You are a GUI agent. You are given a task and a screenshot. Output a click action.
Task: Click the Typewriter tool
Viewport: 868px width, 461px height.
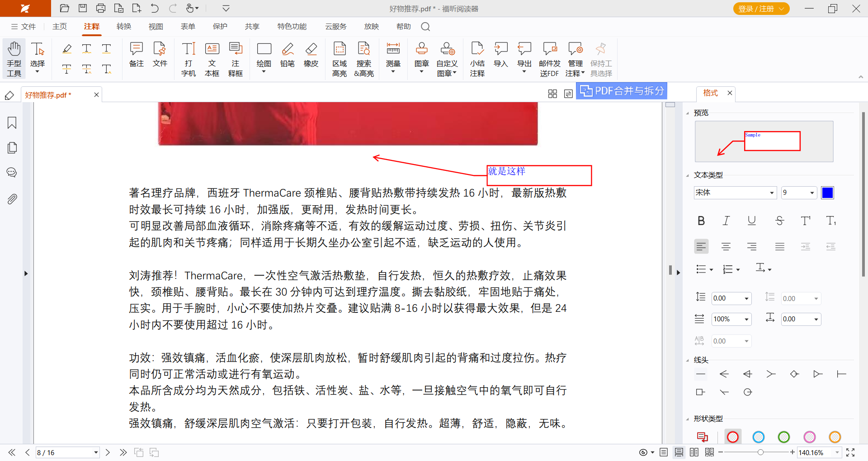coord(189,59)
